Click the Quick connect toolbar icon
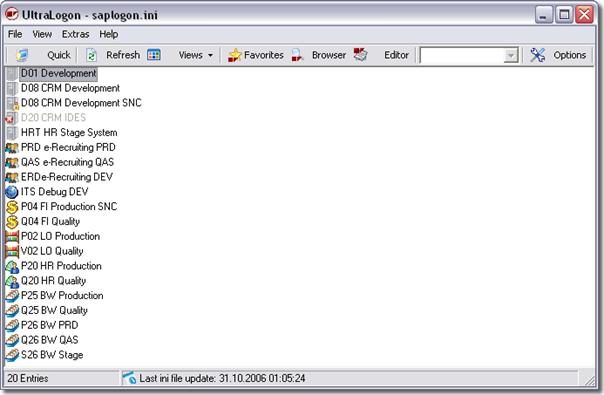Screen dimensions: 604x395 (x=22, y=55)
